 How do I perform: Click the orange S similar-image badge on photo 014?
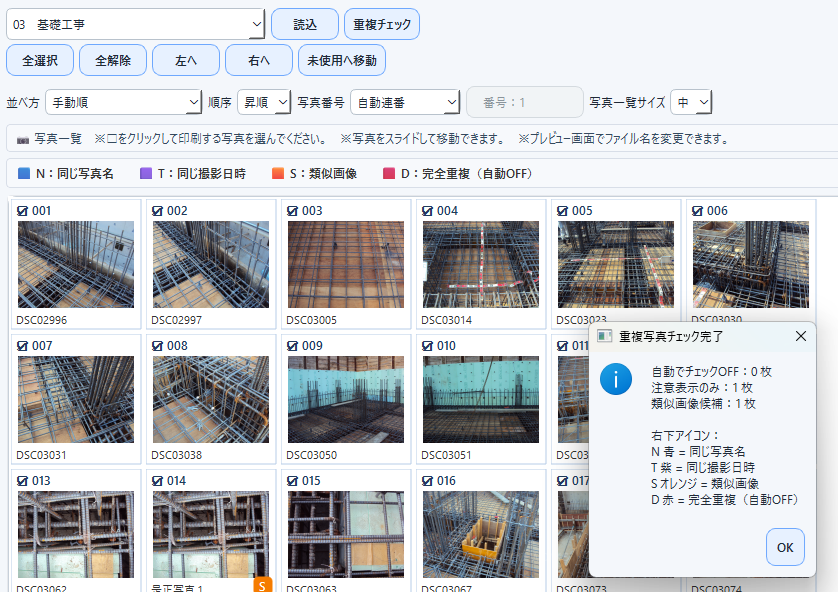tap(262, 585)
